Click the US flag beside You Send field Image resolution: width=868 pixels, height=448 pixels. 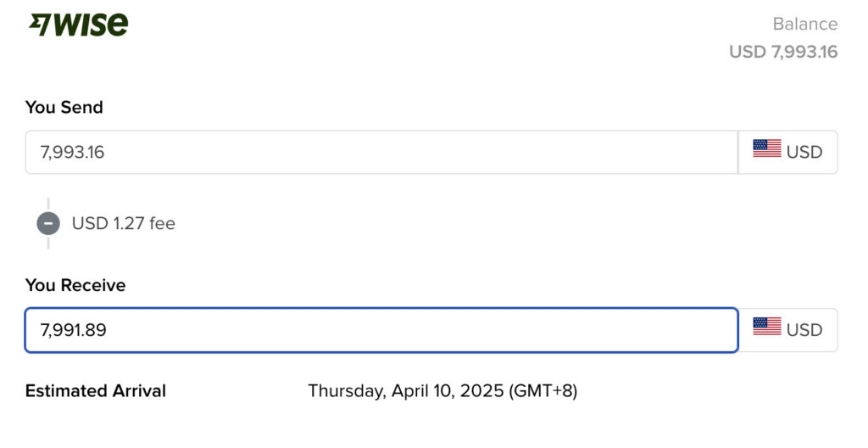[766, 149]
